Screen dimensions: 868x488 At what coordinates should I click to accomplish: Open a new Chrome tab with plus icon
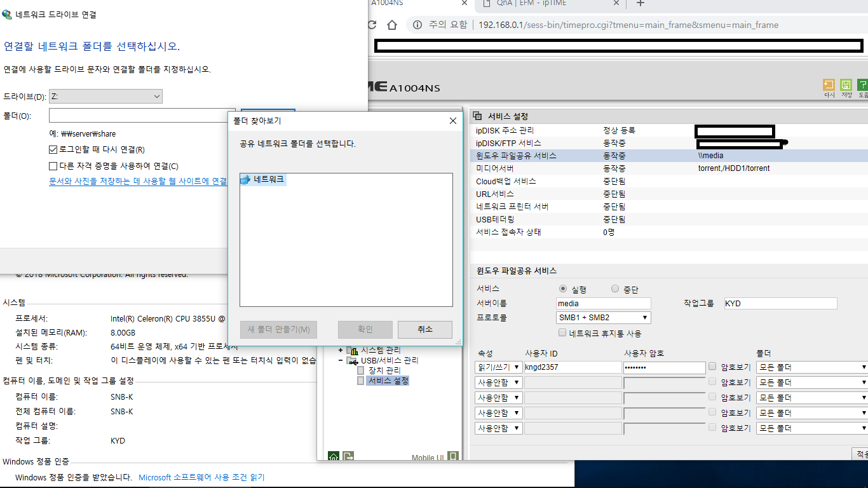pyautogui.click(x=641, y=3)
